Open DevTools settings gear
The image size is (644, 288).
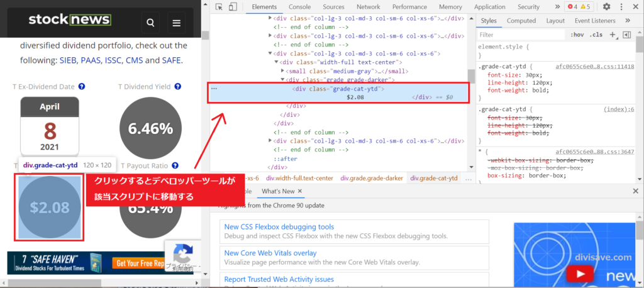607,6
